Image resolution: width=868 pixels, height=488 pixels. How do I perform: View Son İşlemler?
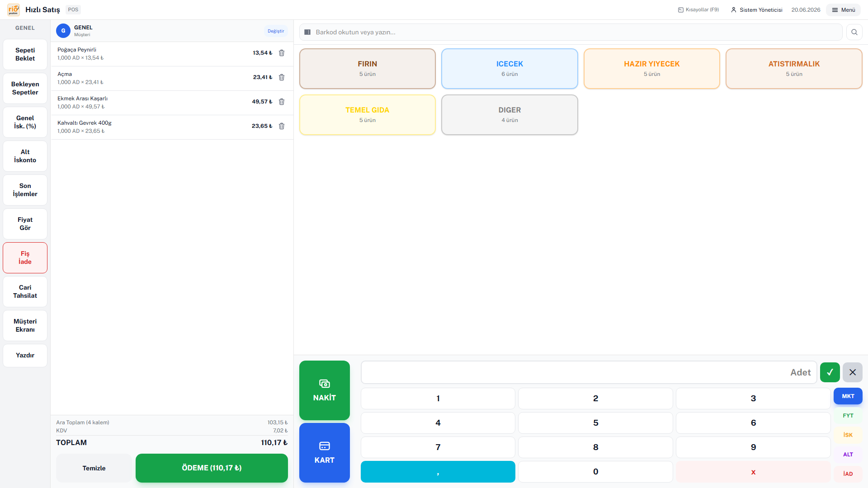tap(25, 190)
